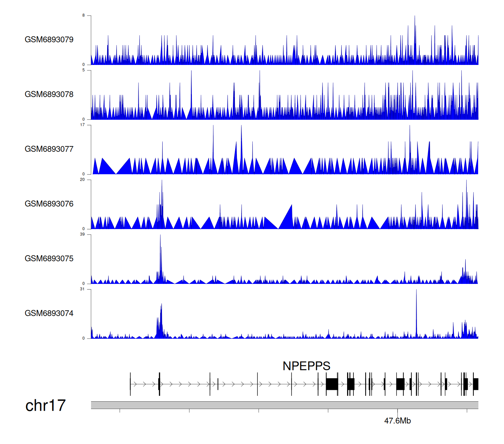Select the GSM6893078 track label
The width and height of the screenshot is (504, 444).
[x=49, y=95]
